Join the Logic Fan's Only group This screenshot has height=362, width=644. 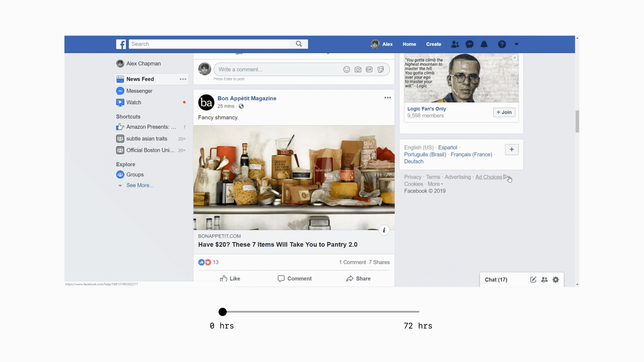tap(504, 112)
